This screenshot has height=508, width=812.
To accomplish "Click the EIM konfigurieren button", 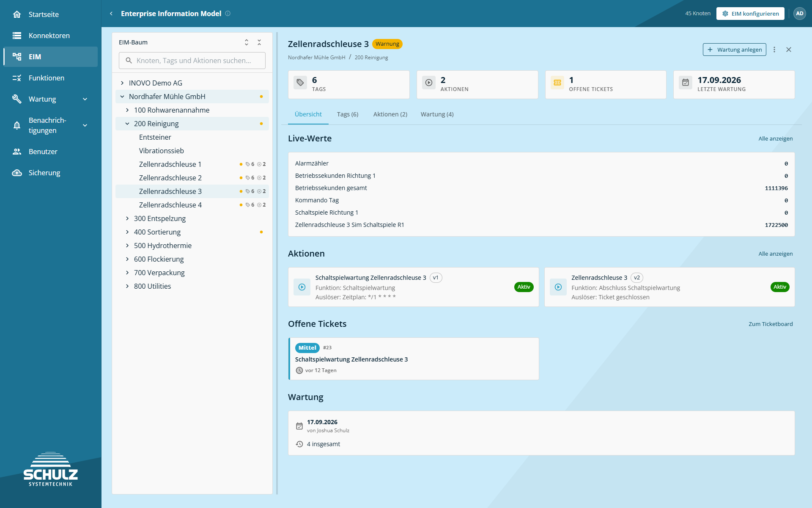I will pos(750,14).
